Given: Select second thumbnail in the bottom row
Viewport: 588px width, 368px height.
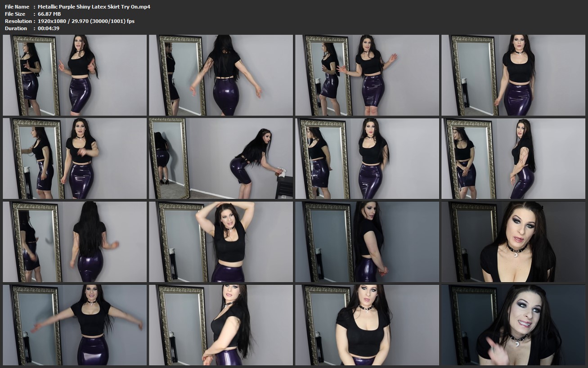Looking at the screenshot, I should pos(221,325).
